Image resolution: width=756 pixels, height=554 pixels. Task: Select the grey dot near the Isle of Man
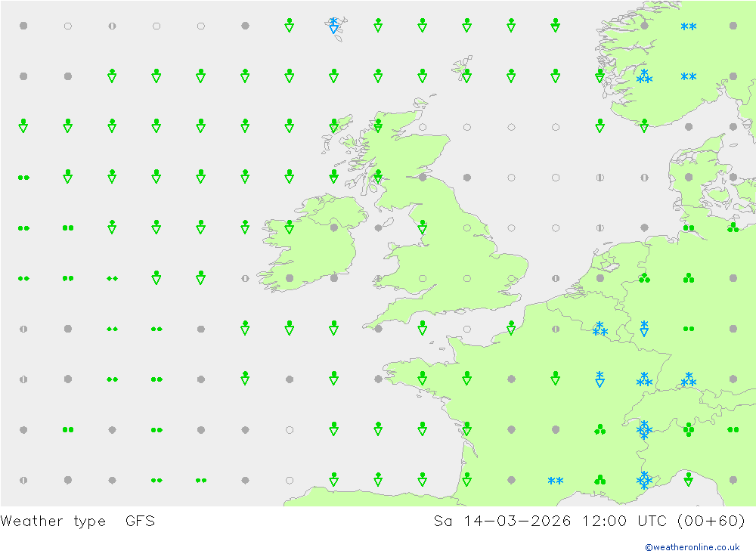coord(378,227)
